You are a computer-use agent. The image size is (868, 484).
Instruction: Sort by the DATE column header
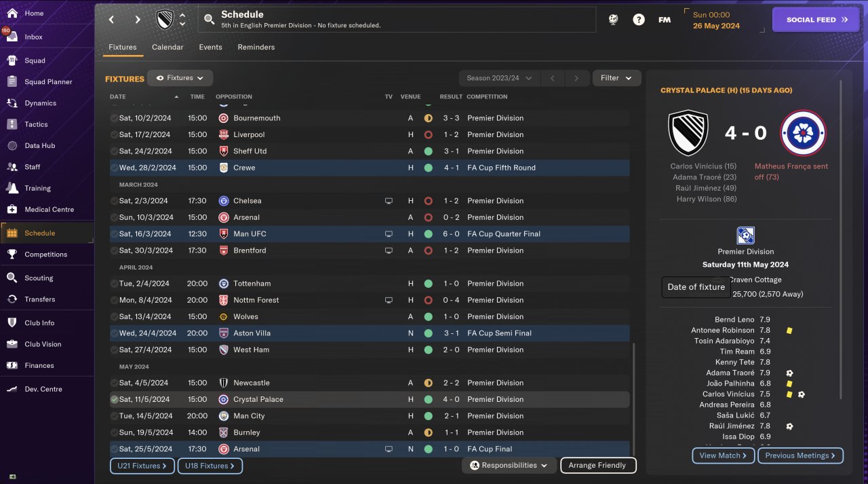(118, 96)
